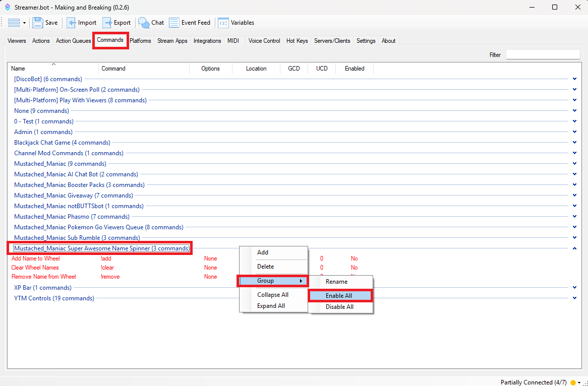Expand the Blackjack Chat Game group
Screen dimensions: 588x386
tap(574, 143)
